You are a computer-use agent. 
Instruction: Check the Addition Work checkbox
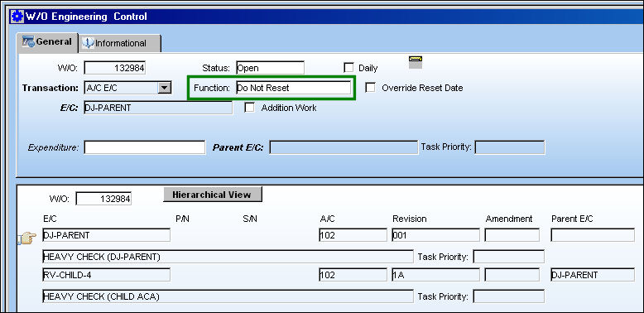249,108
